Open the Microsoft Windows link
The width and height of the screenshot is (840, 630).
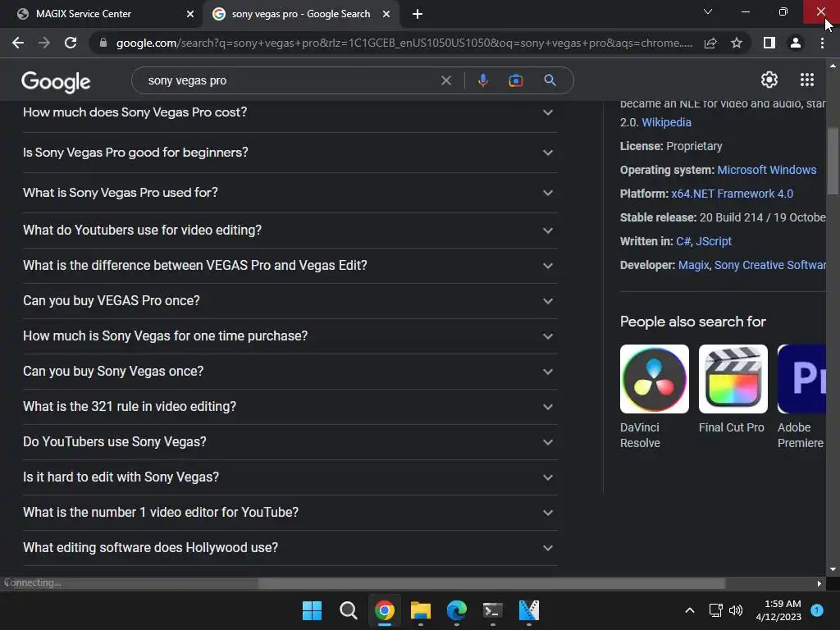[x=767, y=170]
